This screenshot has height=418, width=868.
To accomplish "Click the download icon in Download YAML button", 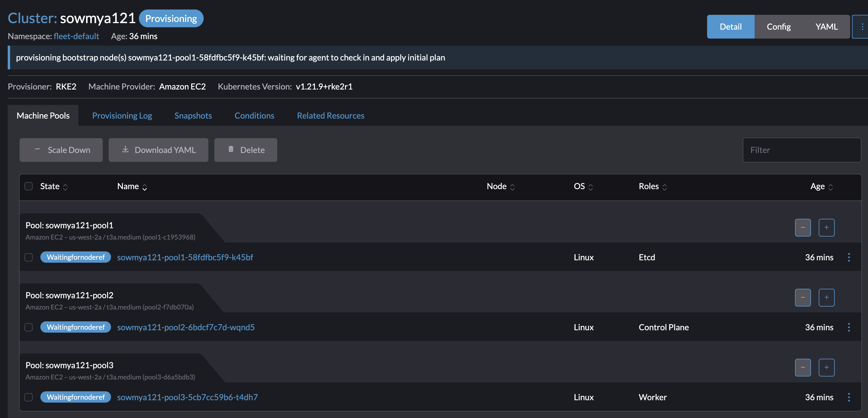I will pos(125,150).
